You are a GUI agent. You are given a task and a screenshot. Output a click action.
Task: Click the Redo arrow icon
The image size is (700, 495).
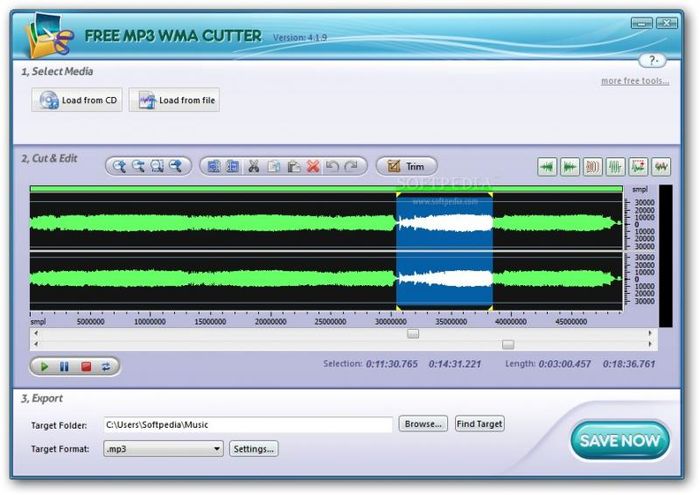coord(351,167)
